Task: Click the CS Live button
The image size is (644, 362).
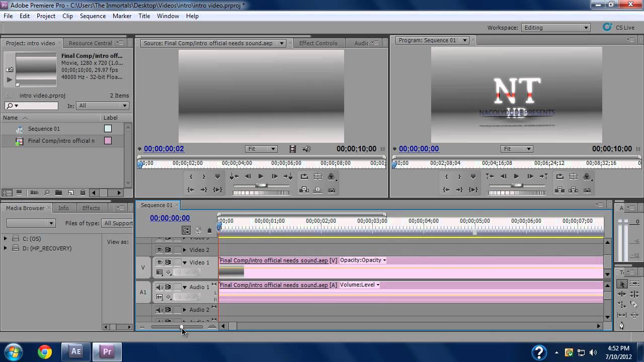Action: (619, 28)
